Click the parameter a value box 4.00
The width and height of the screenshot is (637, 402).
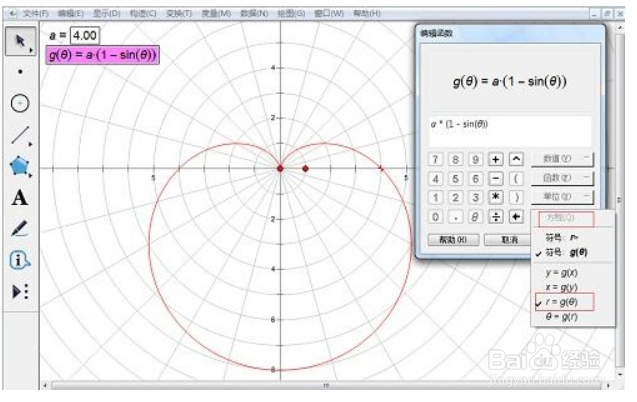click(x=85, y=36)
